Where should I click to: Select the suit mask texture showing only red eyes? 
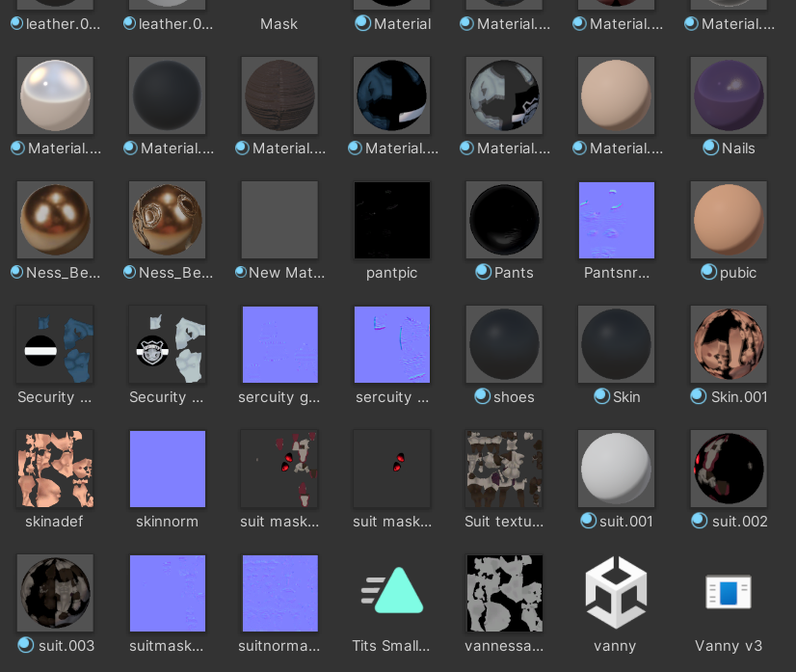click(x=392, y=469)
